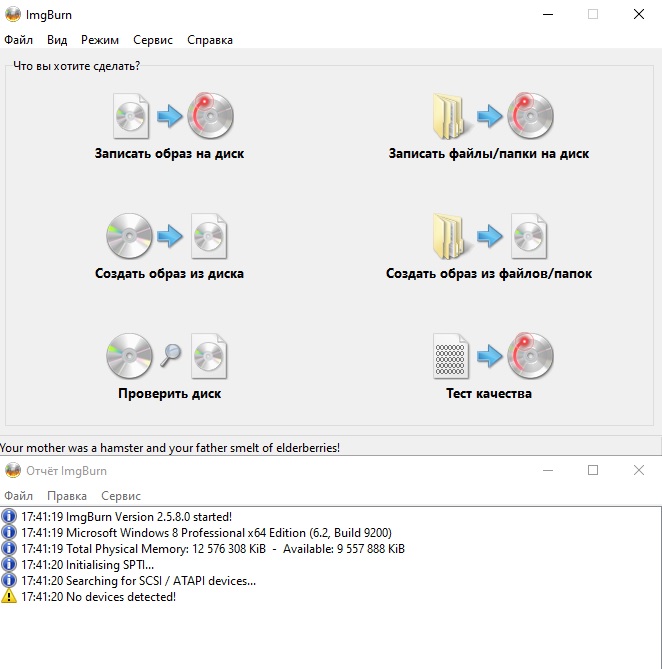Click the warning icon beside No devices detected
Image resolution: width=662 pixels, height=669 pixels.
coord(9,596)
